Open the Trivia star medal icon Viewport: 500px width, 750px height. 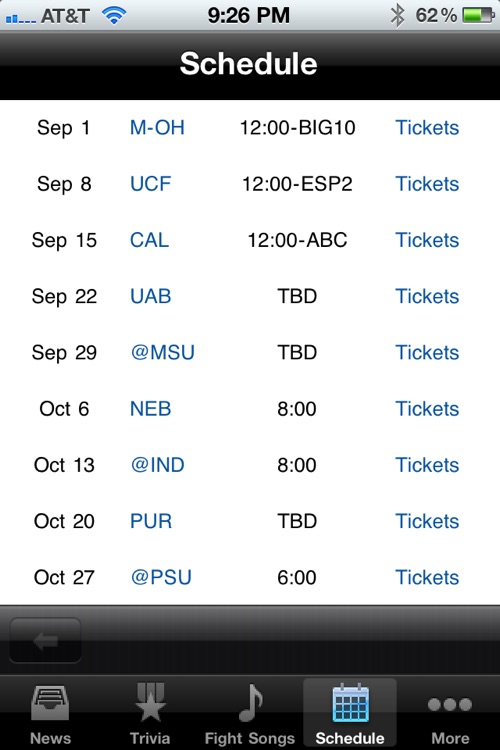click(150, 702)
